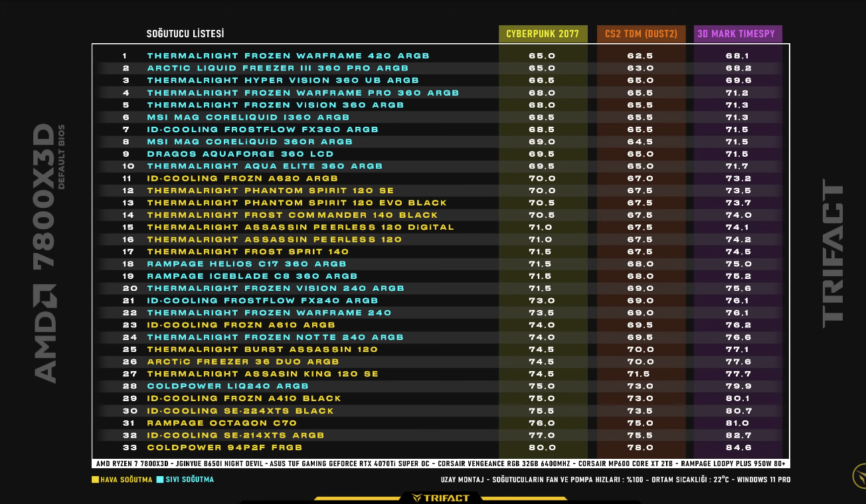Click the SOĞUTUCU LİSTESİ heading

click(x=185, y=33)
